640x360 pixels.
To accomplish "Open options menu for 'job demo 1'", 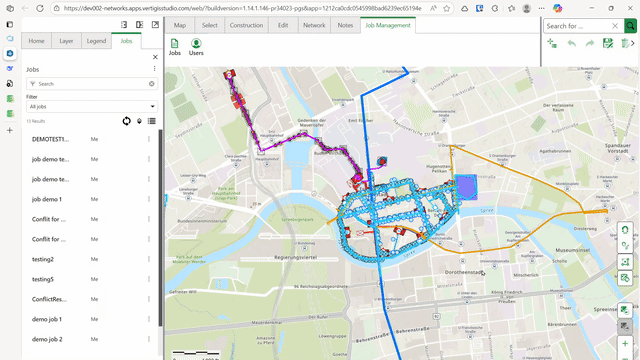I will pyautogui.click(x=149, y=199).
